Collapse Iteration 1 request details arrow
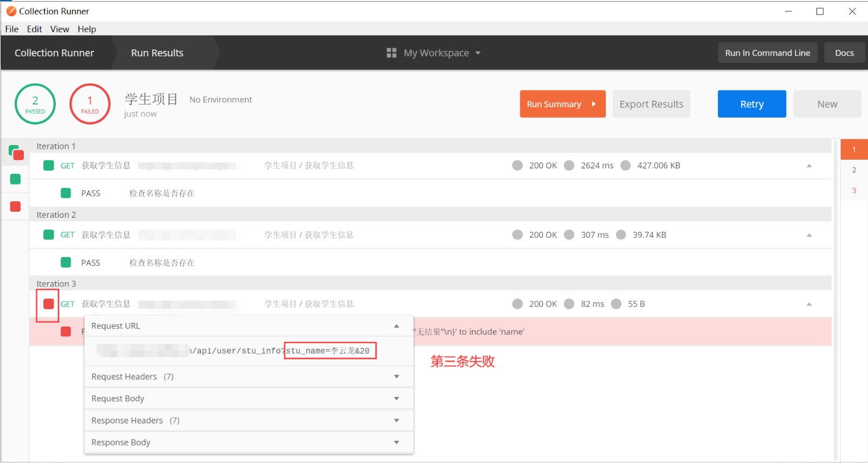868x463 pixels. [x=809, y=166]
